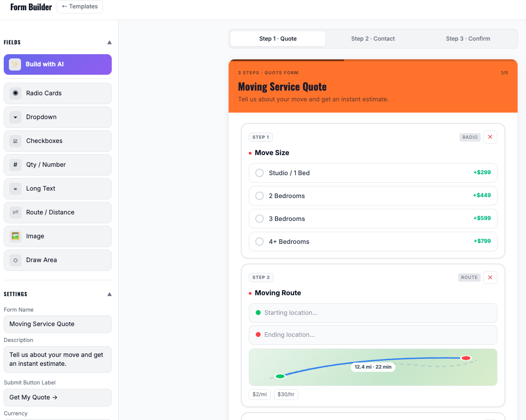The width and height of the screenshot is (526, 420).
Task: Collapse the Settings section
Action: click(x=109, y=294)
